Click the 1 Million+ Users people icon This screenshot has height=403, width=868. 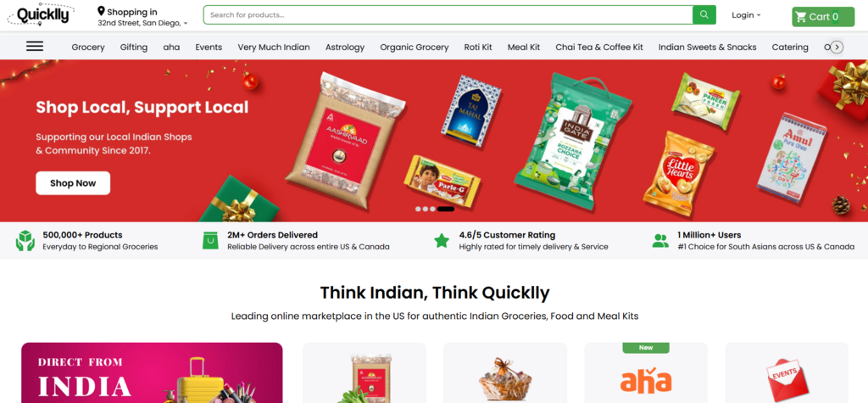660,241
